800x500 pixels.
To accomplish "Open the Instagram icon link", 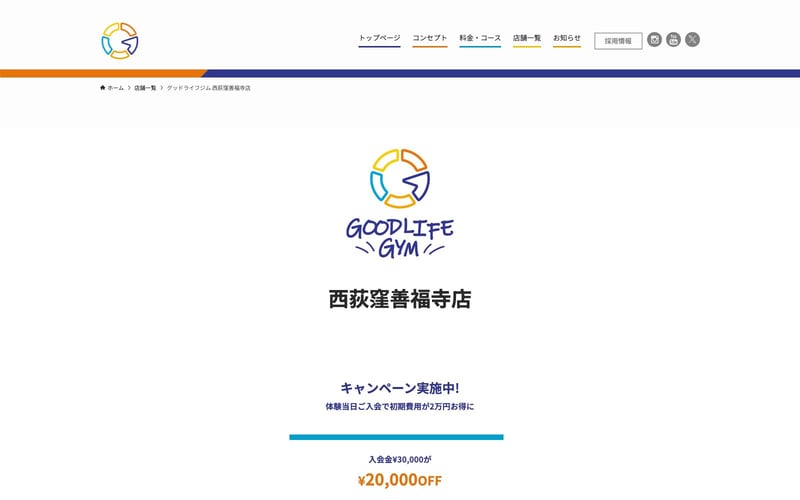I will (x=655, y=39).
